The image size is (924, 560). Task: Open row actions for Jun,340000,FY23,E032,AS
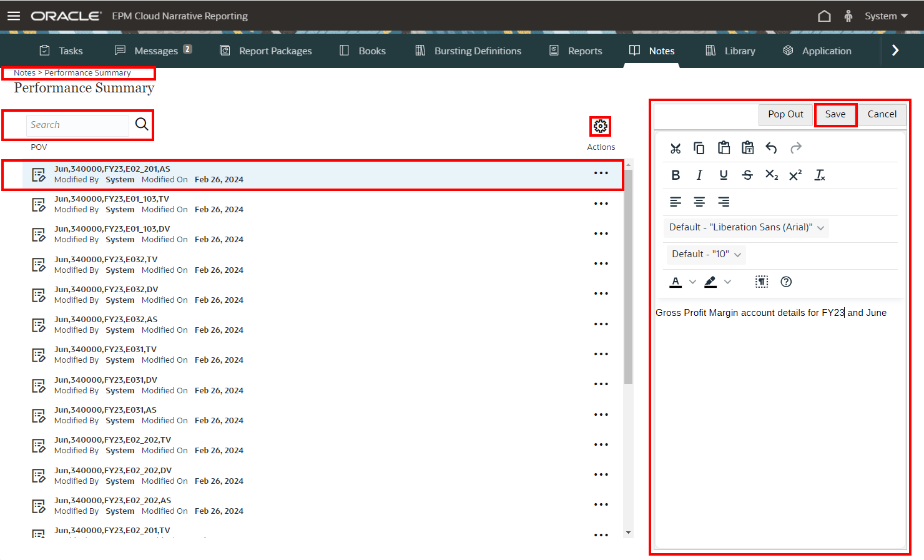pyautogui.click(x=601, y=324)
